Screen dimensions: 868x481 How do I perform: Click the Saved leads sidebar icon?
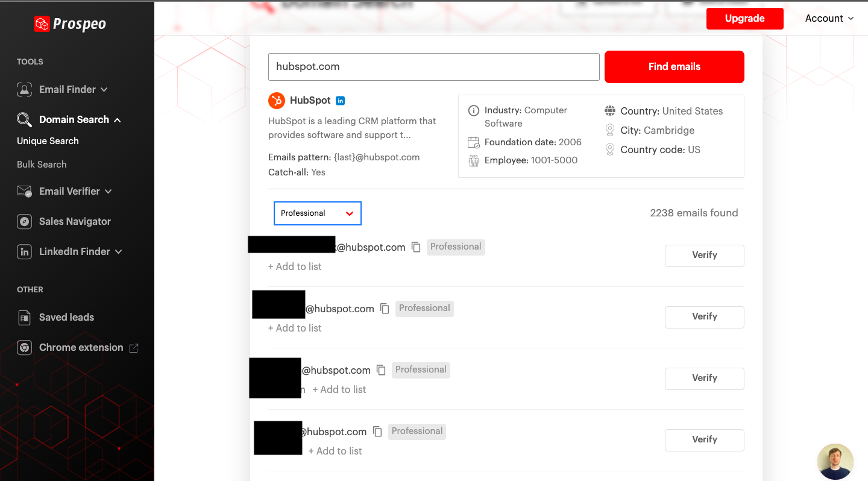point(24,317)
